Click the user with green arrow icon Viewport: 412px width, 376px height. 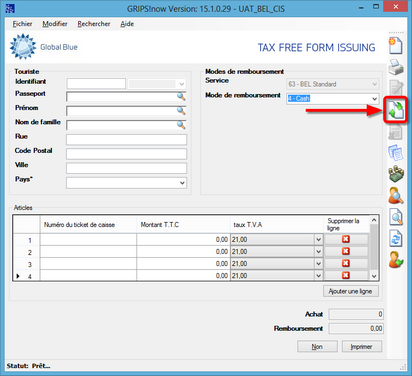pyautogui.click(x=396, y=260)
